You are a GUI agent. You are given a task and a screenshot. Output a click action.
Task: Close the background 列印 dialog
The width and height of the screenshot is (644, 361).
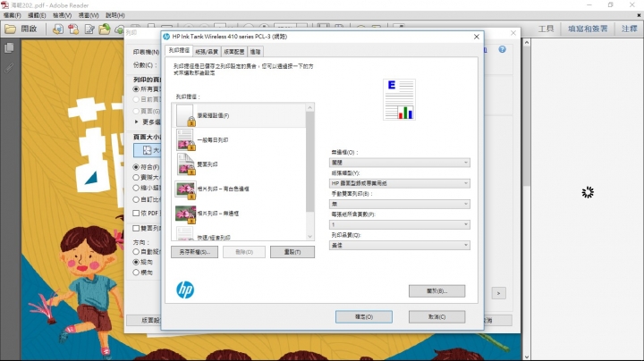point(513,33)
